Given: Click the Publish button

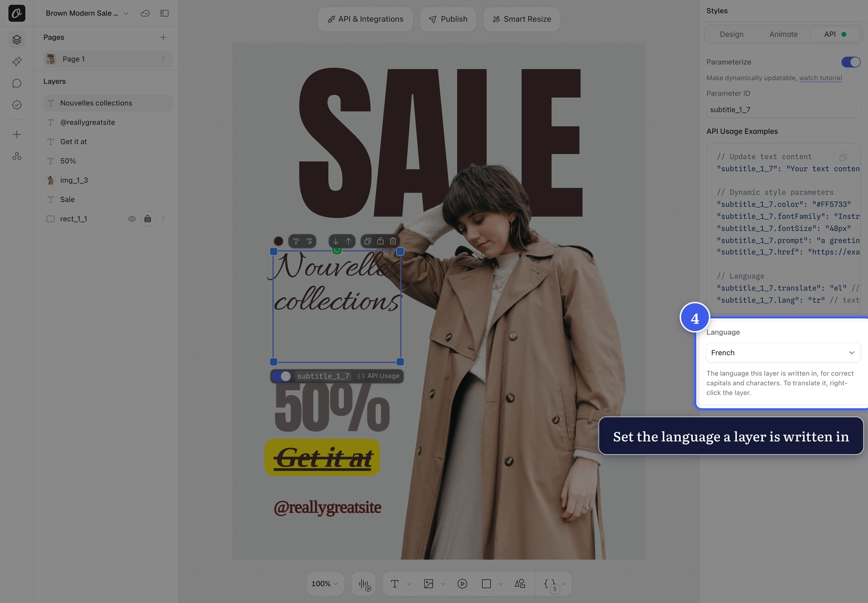Looking at the screenshot, I should click(448, 19).
